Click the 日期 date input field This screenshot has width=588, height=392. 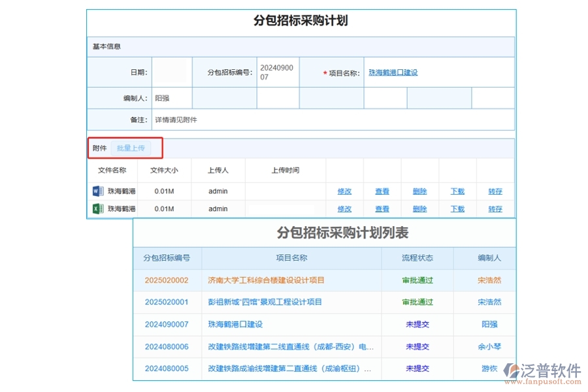(x=171, y=73)
